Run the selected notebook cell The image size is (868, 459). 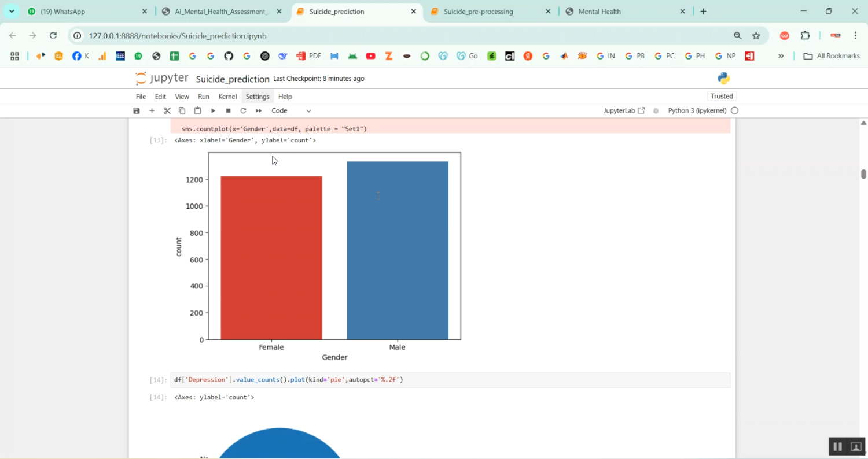(212, 110)
